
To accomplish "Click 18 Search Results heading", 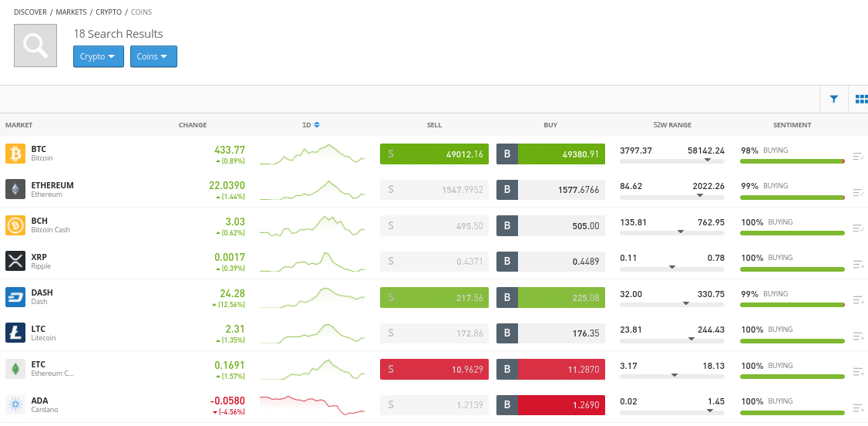I will (x=119, y=34).
